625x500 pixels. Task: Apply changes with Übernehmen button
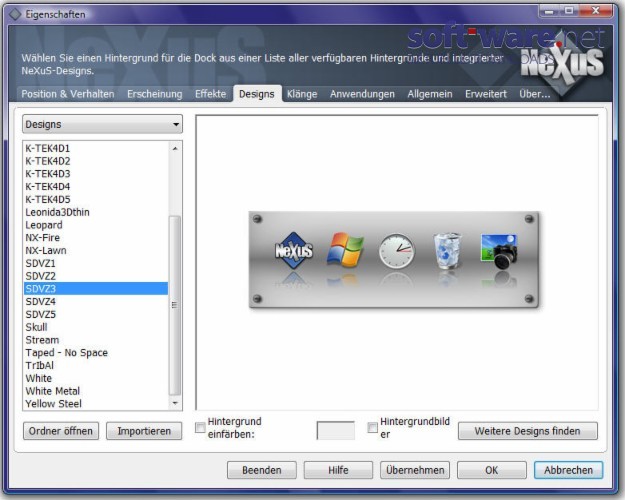click(415, 470)
